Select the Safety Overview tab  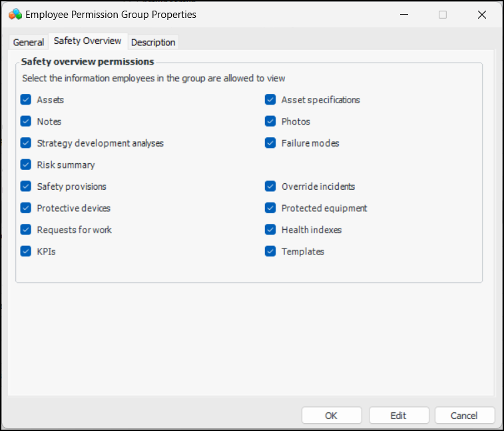pos(88,41)
